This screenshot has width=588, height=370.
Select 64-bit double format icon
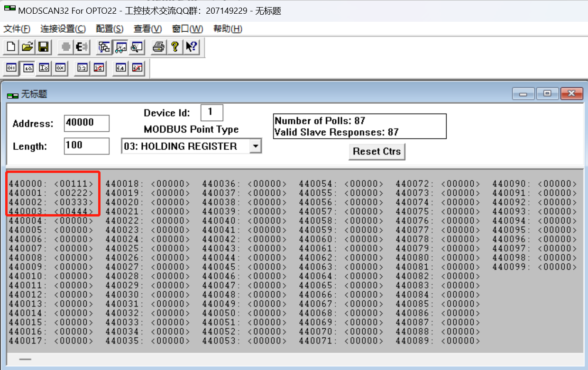(x=120, y=68)
